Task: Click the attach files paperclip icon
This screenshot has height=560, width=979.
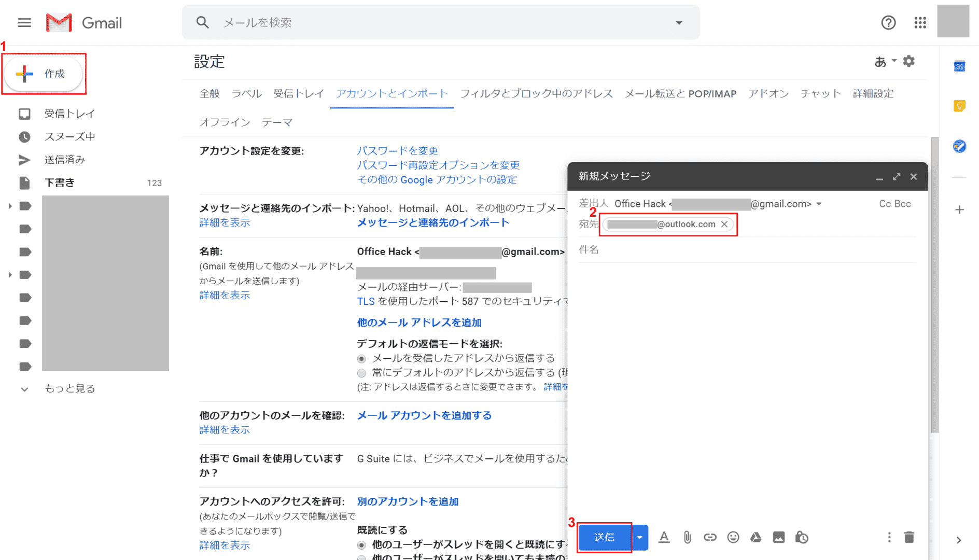Action: point(687,537)
